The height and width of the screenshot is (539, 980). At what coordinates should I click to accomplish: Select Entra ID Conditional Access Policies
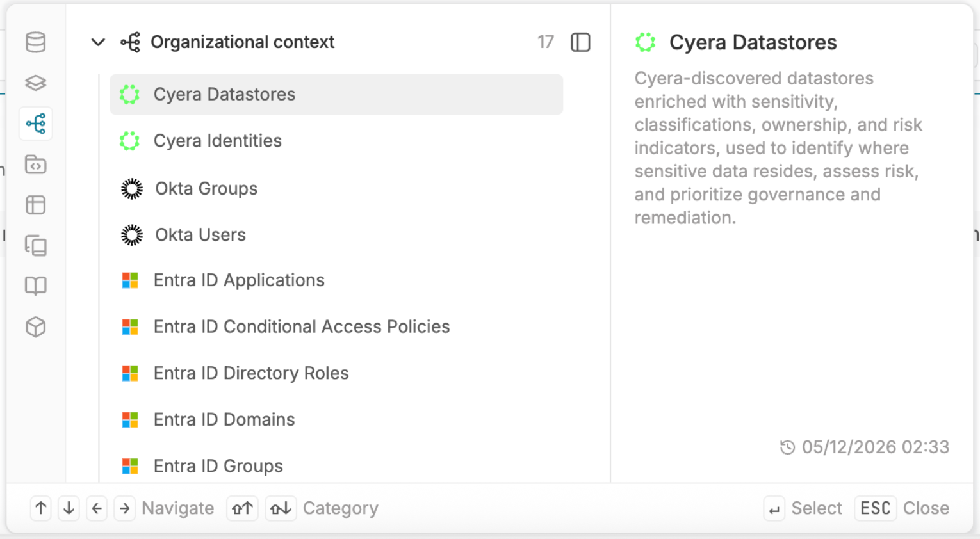point(336,326)
